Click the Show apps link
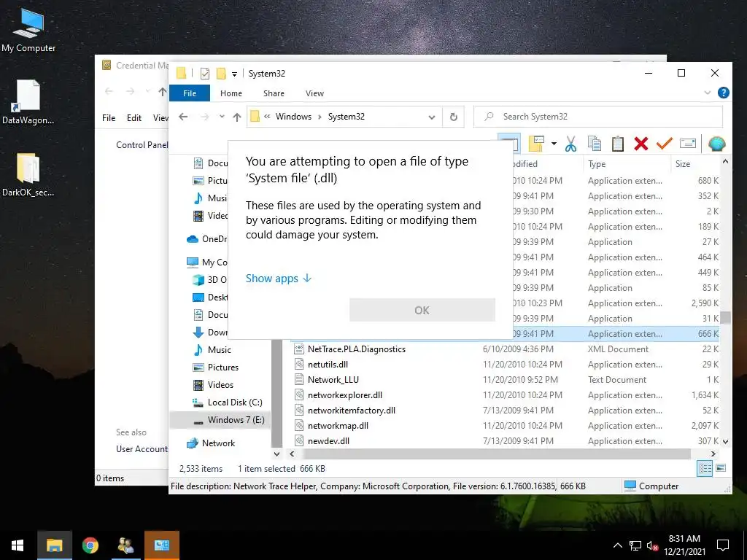Viewport: 747px width, 560px height. point(278,278)
